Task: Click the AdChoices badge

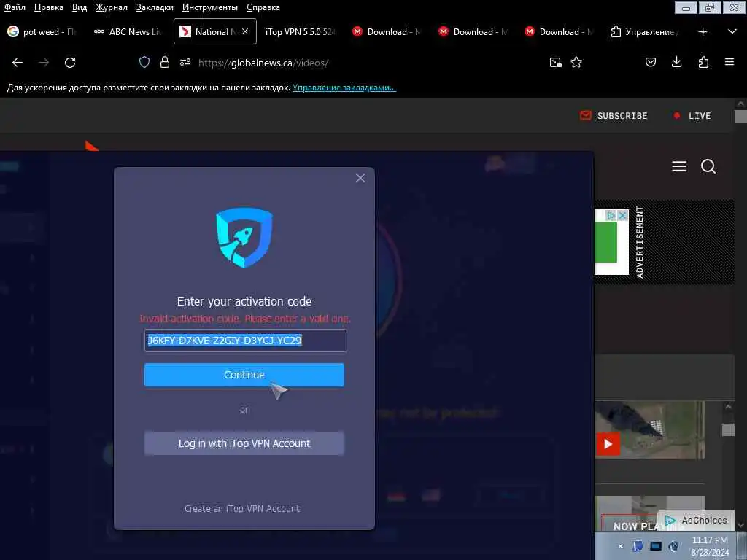Action: coord(695,520)
